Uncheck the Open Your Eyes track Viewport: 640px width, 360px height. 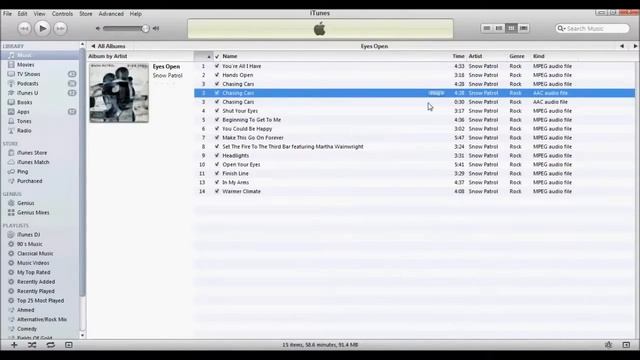217,164
